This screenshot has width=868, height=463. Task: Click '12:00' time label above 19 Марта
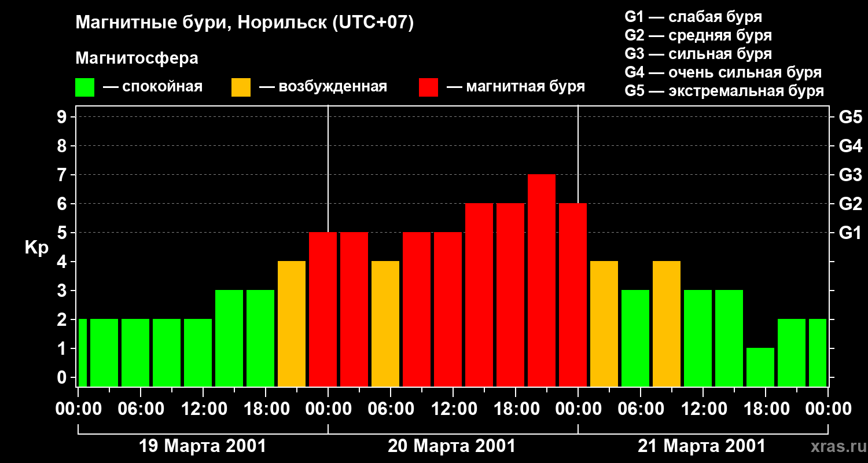(x=203, y=409)
